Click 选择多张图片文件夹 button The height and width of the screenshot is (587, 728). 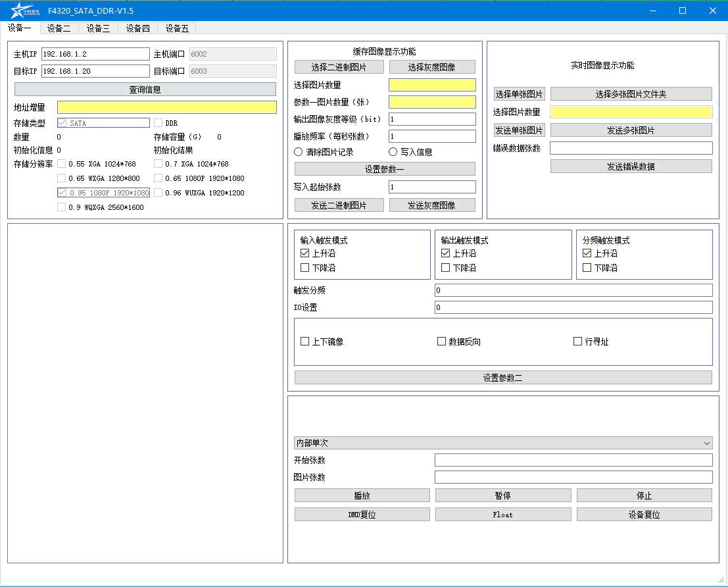click(x=631, y=94)
